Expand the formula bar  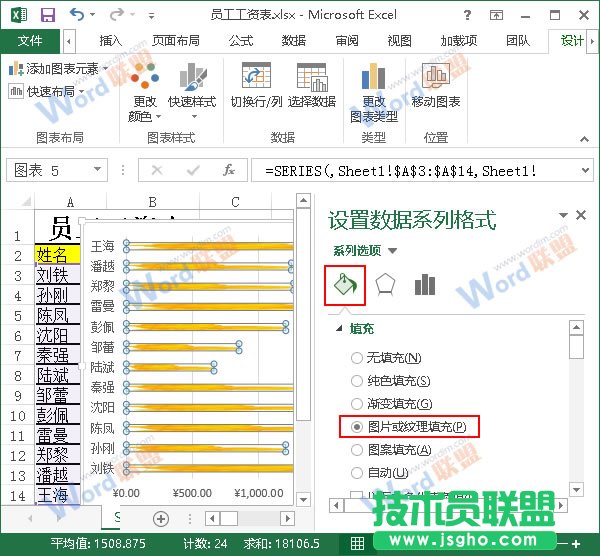point(585,170)
